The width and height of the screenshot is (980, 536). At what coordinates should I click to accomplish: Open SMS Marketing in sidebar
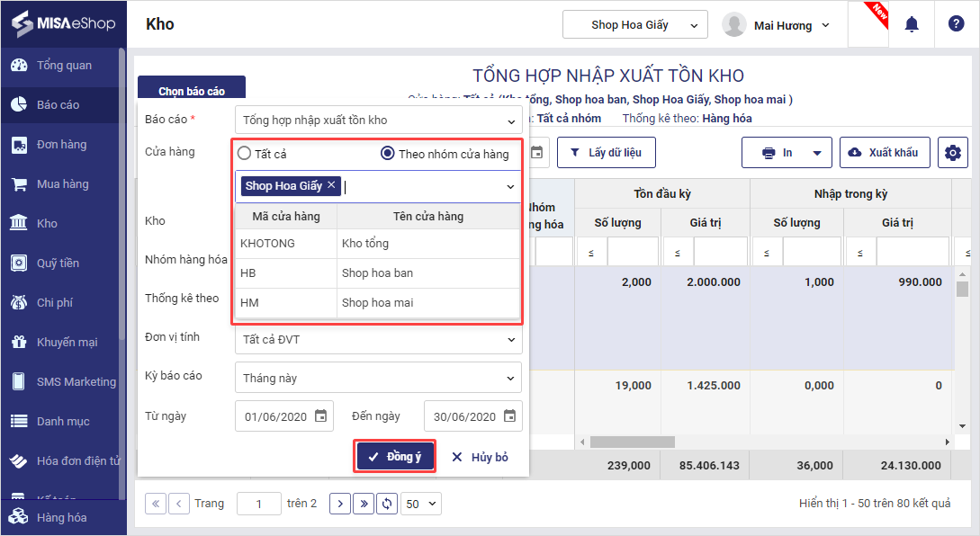(60, 381)
